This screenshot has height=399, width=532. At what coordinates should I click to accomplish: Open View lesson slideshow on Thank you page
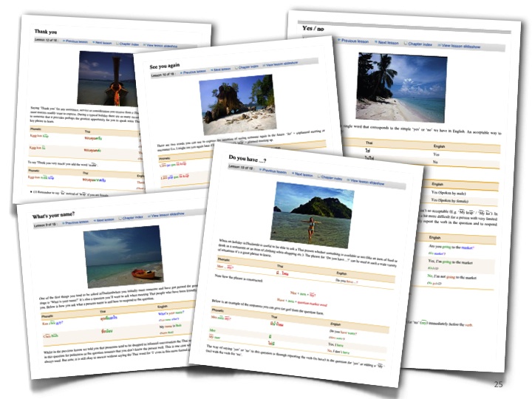(x=162, y=46)
